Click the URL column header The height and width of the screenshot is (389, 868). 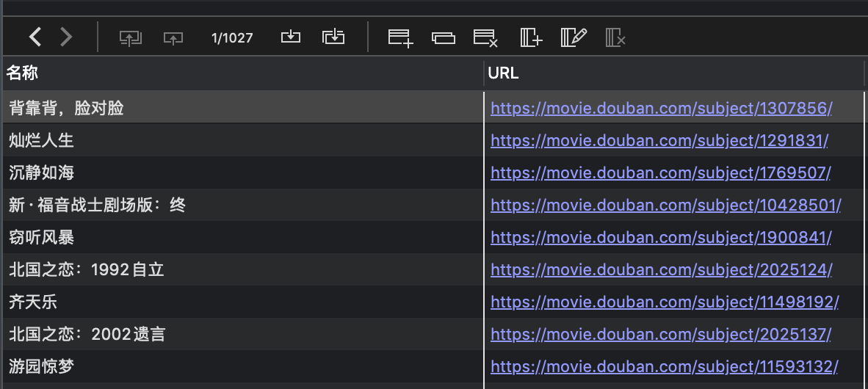pyautogui.click(x=503, y=73)
